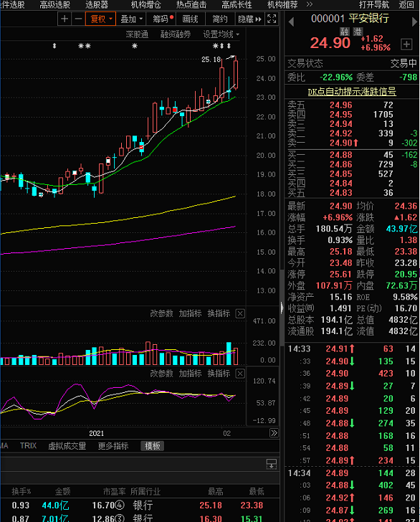Open the 机构推荐 menu
The width and height of the screenshot is (420, 522).
[282, 4]
